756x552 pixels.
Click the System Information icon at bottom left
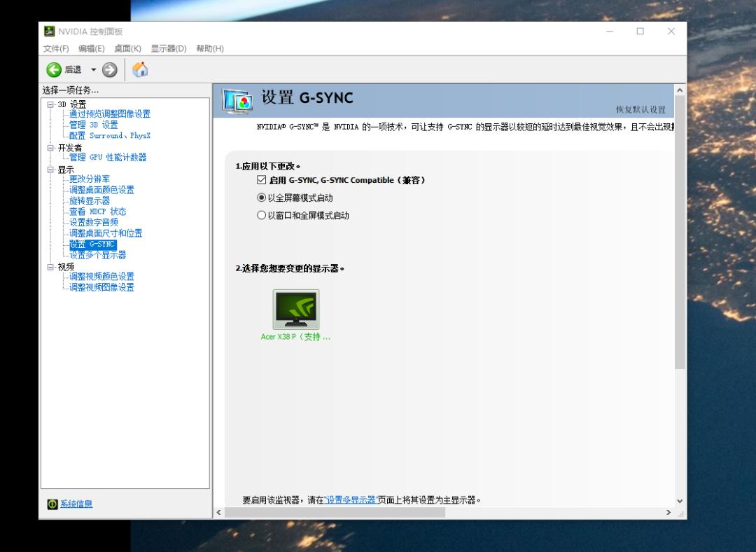click(52, 504)
